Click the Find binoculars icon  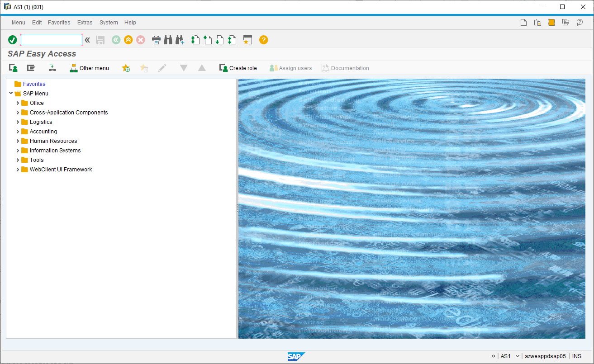click(x=168, y=40)
